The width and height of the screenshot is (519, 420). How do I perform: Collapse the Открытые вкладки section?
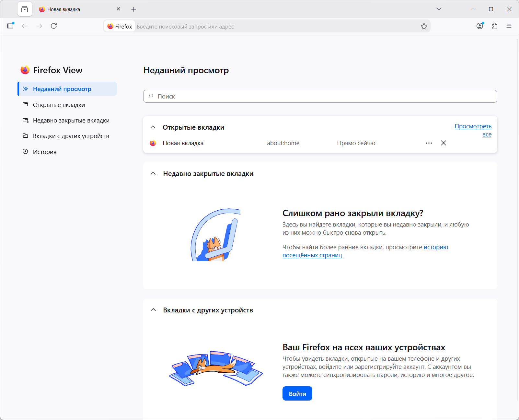(x=153, y=127)
